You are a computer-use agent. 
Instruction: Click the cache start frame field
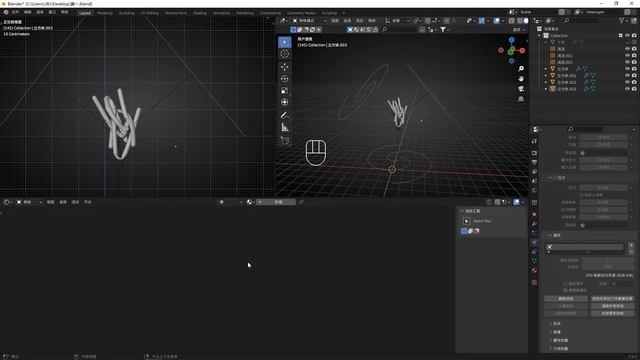pos(607,260)
